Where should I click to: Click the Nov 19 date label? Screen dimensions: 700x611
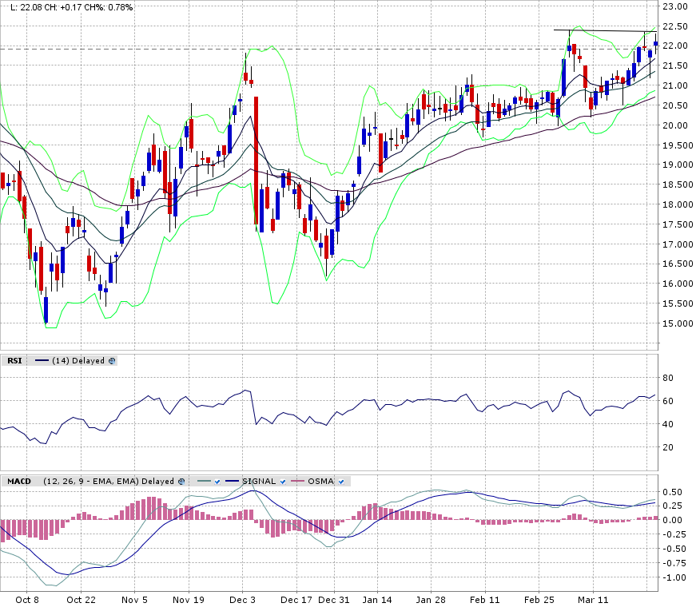(189, 599)
